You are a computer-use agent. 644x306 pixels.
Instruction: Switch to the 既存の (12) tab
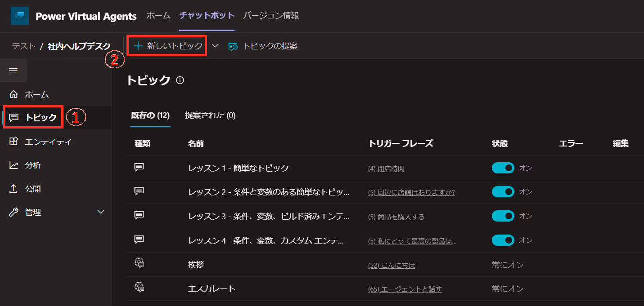pos(150,115)
